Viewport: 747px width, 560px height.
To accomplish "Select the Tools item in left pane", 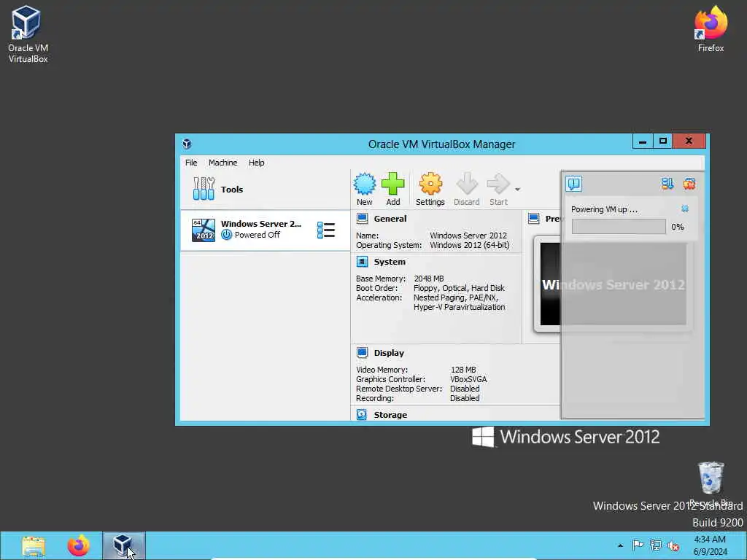I will coord(265,189).
